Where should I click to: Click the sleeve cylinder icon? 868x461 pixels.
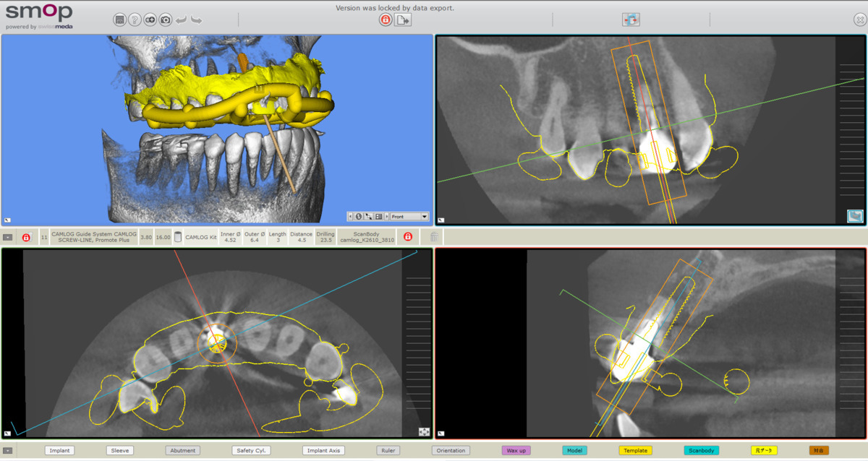[178, 237]
